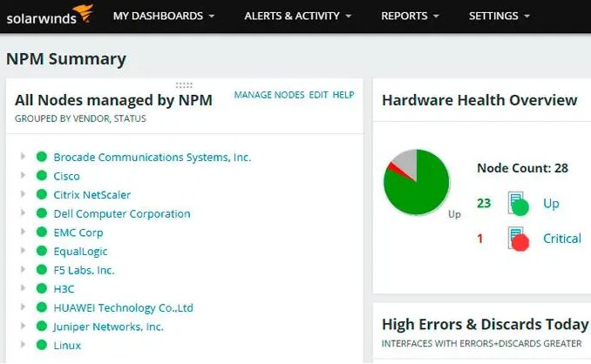Open the Settings menu
591x364 pixels.
pyautogui.click(x=499, y=16)
